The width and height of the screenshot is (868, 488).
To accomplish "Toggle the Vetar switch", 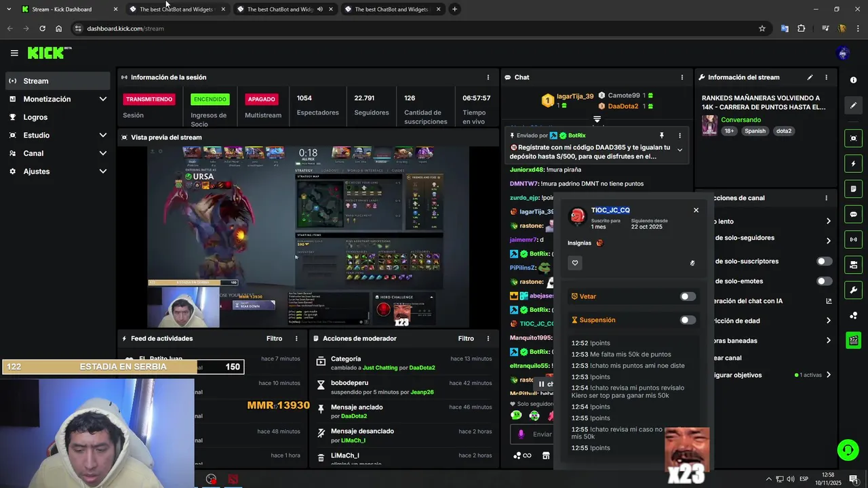I will 688,296.
